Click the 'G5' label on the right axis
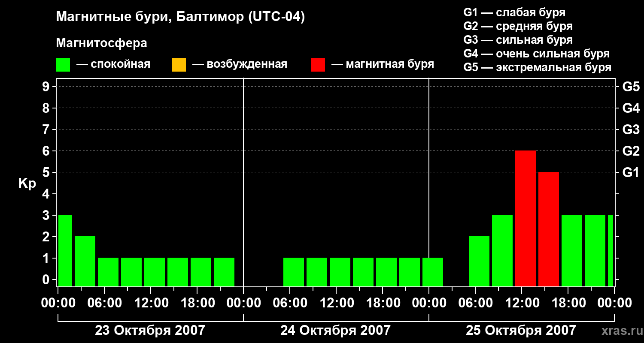644x343 pixels. point(631,87)
